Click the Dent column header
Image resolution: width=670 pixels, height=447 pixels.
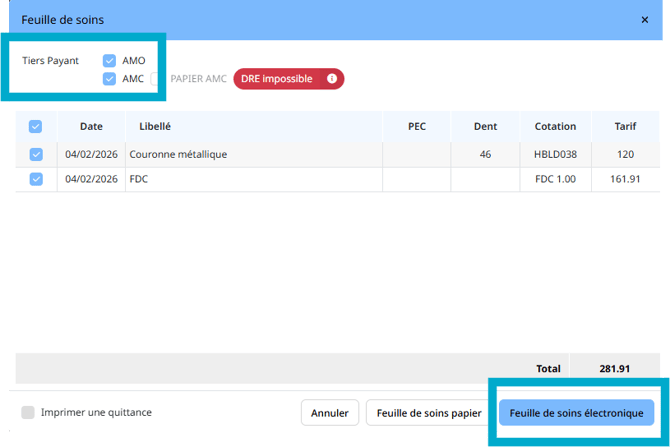(x=485, y=127)
